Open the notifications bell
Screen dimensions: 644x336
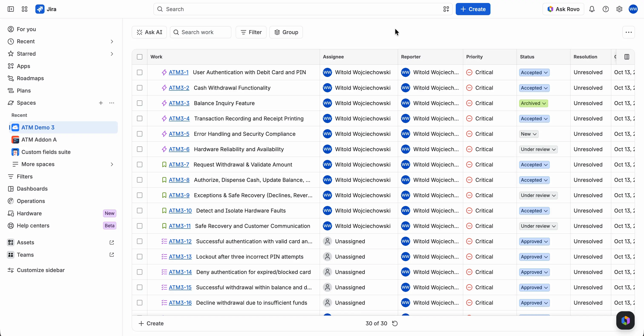pyautogui.click(x=592, y=9)
